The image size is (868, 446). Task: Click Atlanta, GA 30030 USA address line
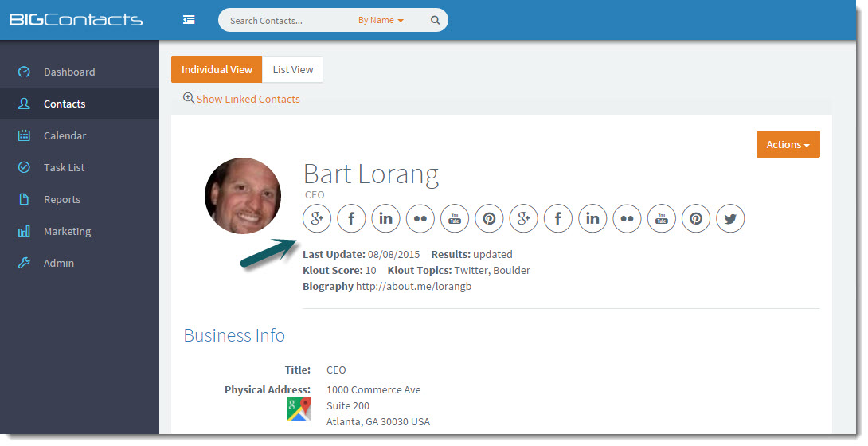(378, 421)
